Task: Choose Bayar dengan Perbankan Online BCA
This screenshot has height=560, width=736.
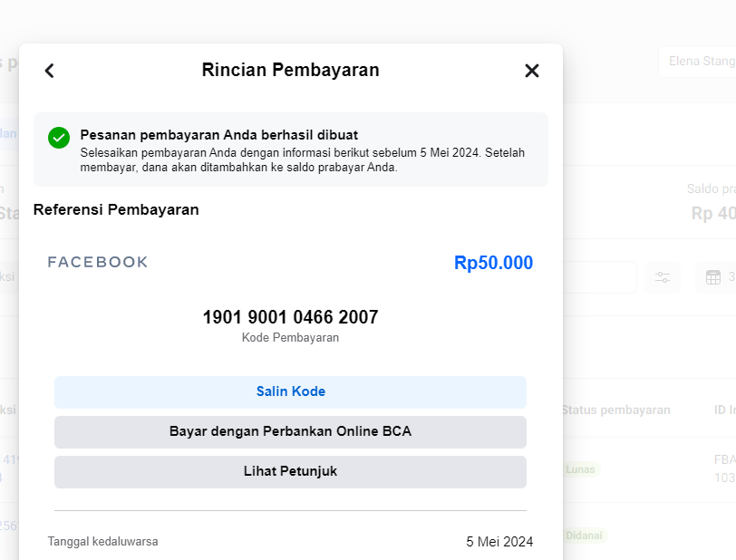Action: [x=290, y=432]
